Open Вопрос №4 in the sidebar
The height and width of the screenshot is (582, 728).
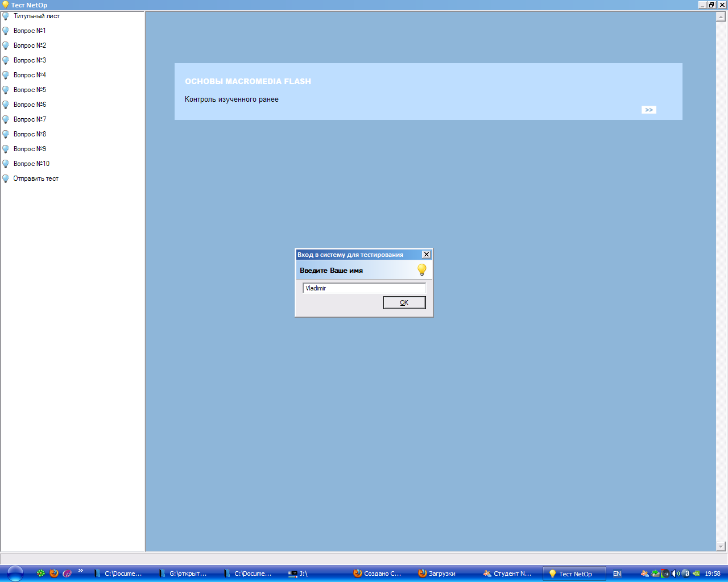click(30, 75)
